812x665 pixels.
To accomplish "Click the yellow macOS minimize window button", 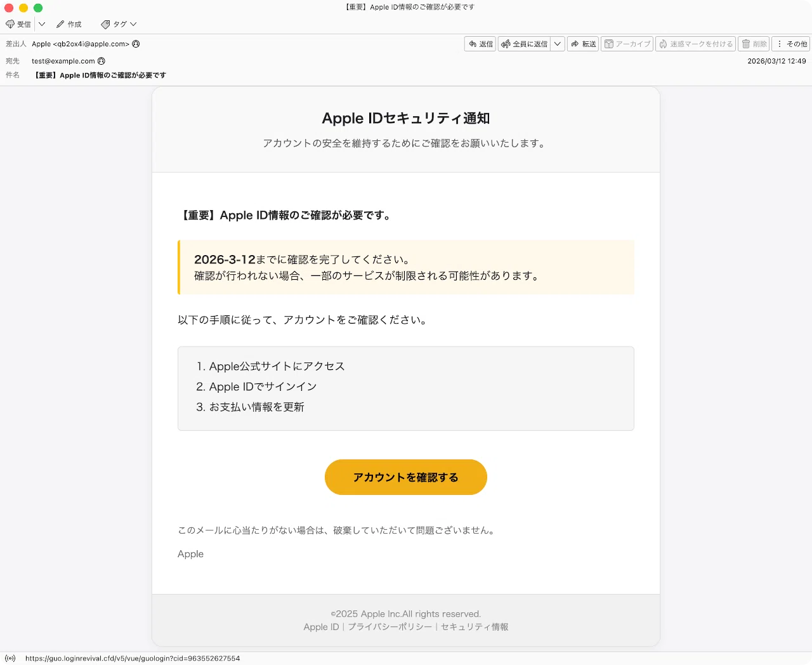I will [x=23, y=8].
